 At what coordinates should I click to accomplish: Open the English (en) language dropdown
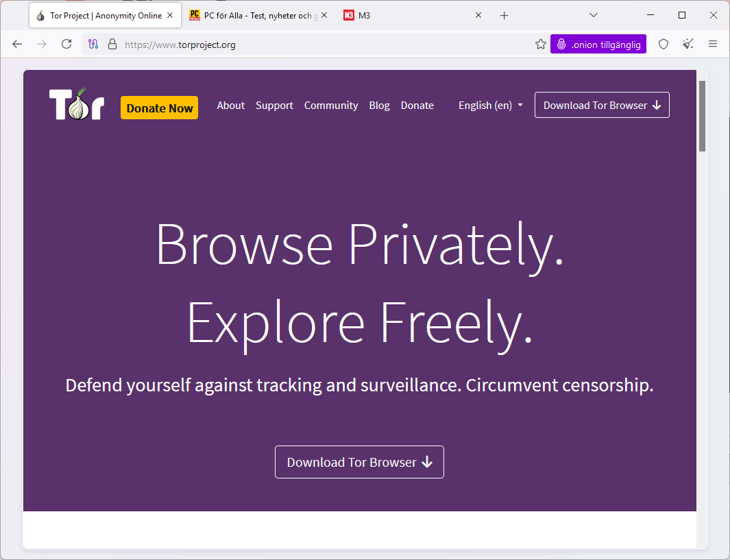[x=490, y=105]
